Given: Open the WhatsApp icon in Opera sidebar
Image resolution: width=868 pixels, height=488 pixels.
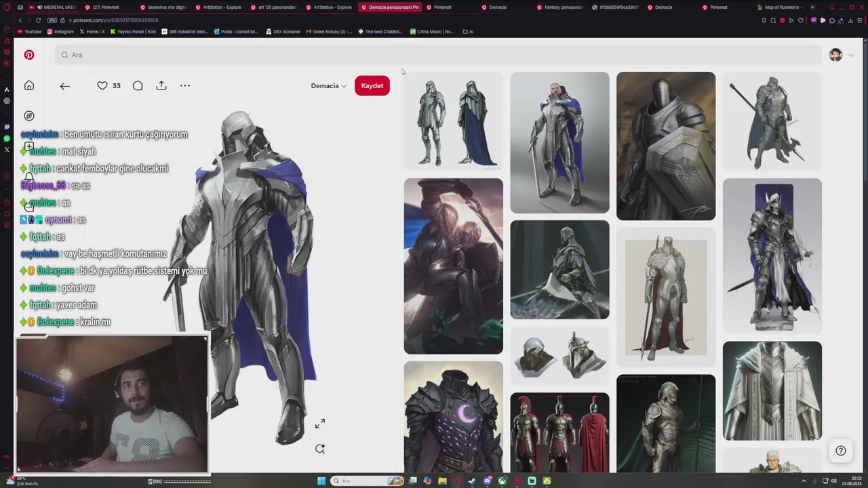Looking at the screenshot, I should pyautogui.click(x=7, y=138).
